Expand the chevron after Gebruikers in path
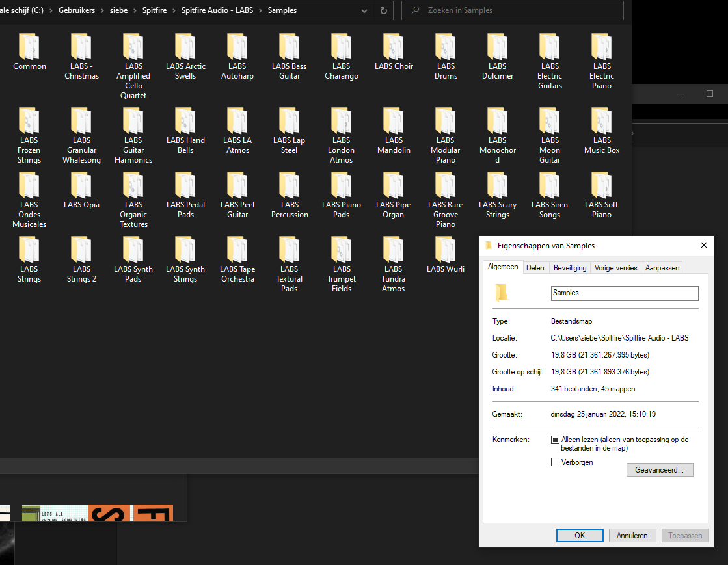 pos(102,10)
